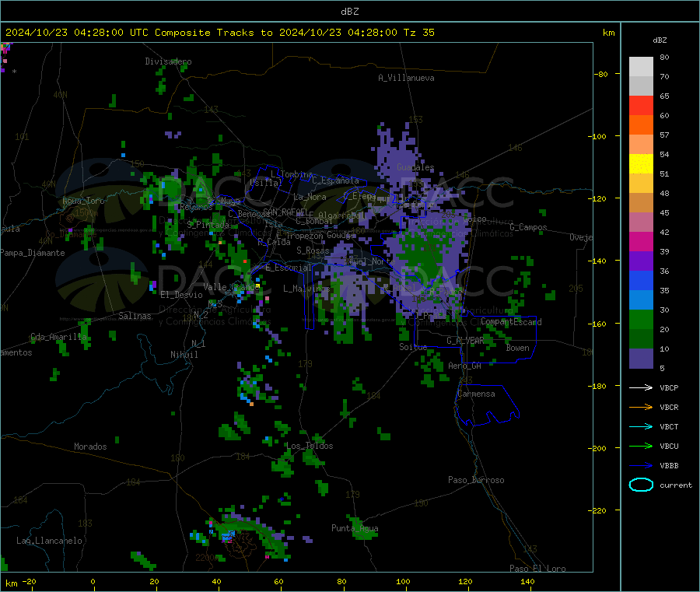Select the blue 35 dBZ color swatch
Image resolution: width=700 pixels, height=592 pixels.
641,280
